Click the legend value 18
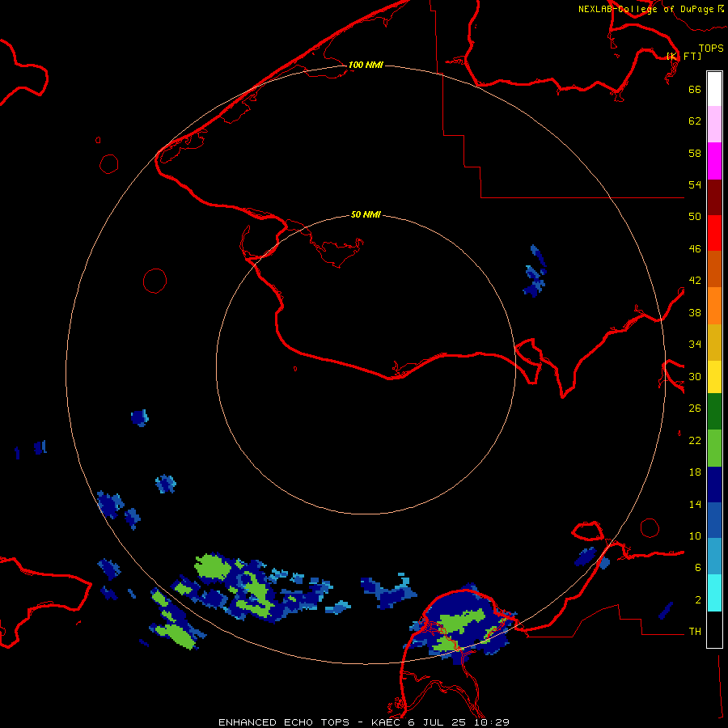Image resolution: width=728 pixels, height=728 pixels. pyautogui.click(x=695, y=472)
